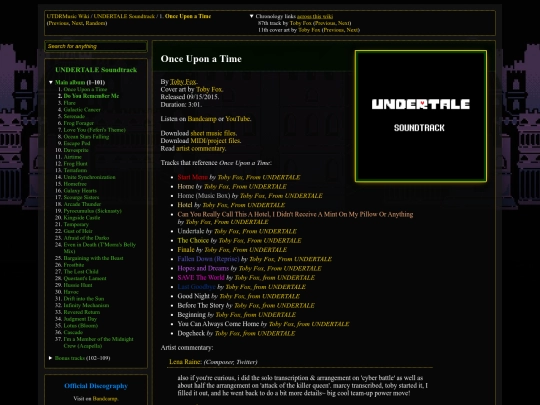Select track 27 The Lost Child
Image resolution: width=540 pixels, height=405 pixels.
(81, 272)
